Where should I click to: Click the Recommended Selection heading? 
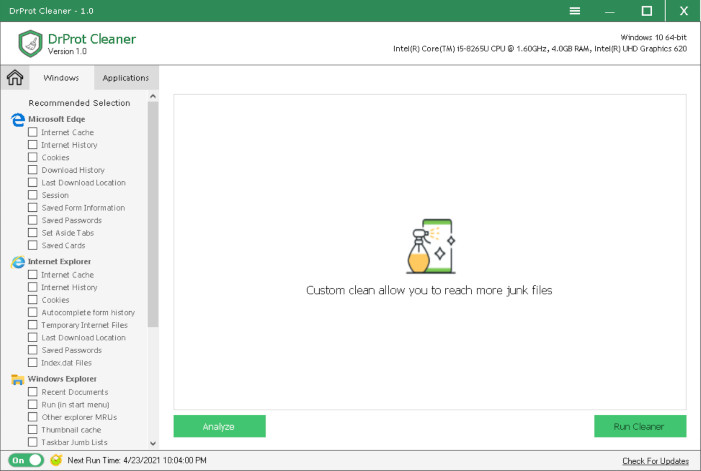click(79, 103)
